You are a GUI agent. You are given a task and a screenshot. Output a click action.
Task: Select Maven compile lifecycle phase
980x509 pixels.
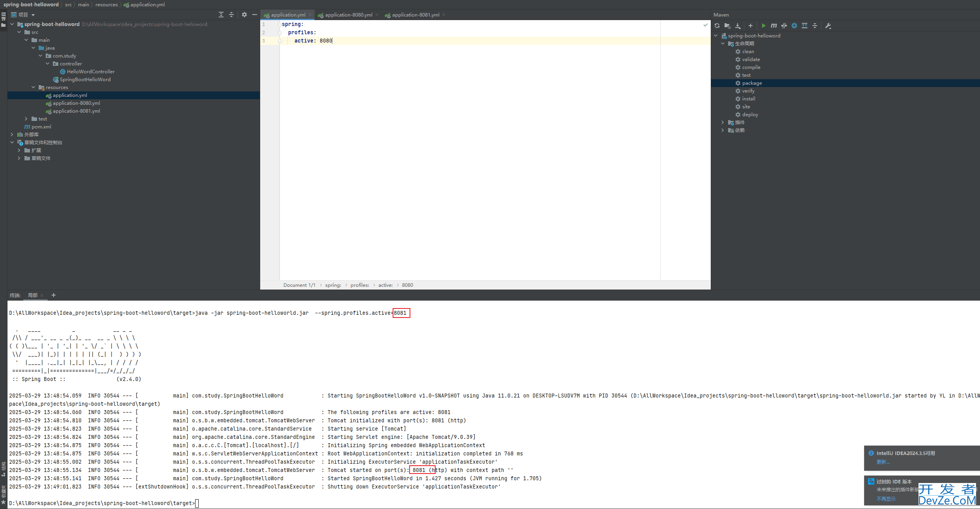tap(747, 67)
